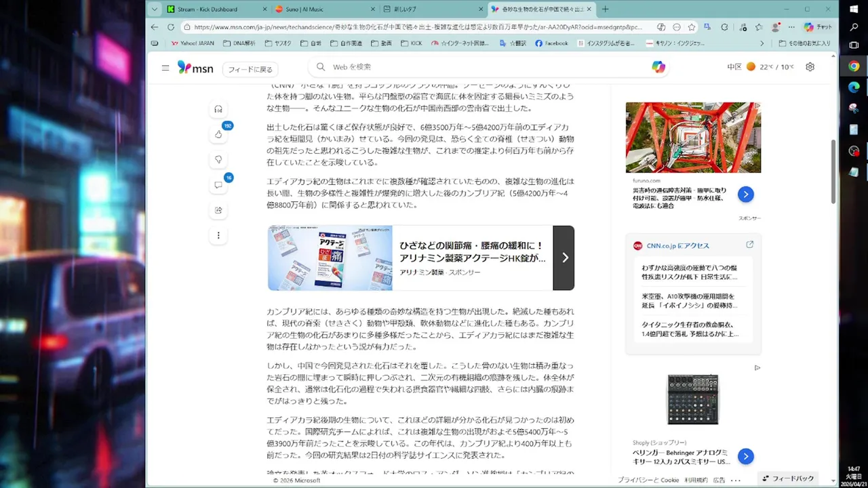
Task: Expand the bookmarks overflow chevron
Action: coord(762,43)
